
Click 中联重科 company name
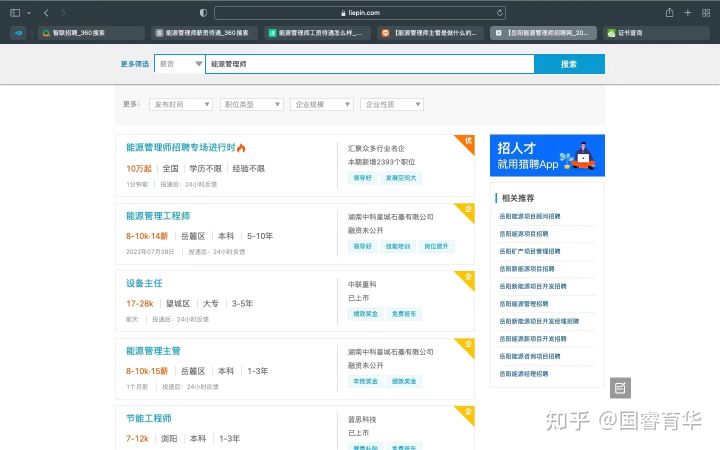[362, 284]
